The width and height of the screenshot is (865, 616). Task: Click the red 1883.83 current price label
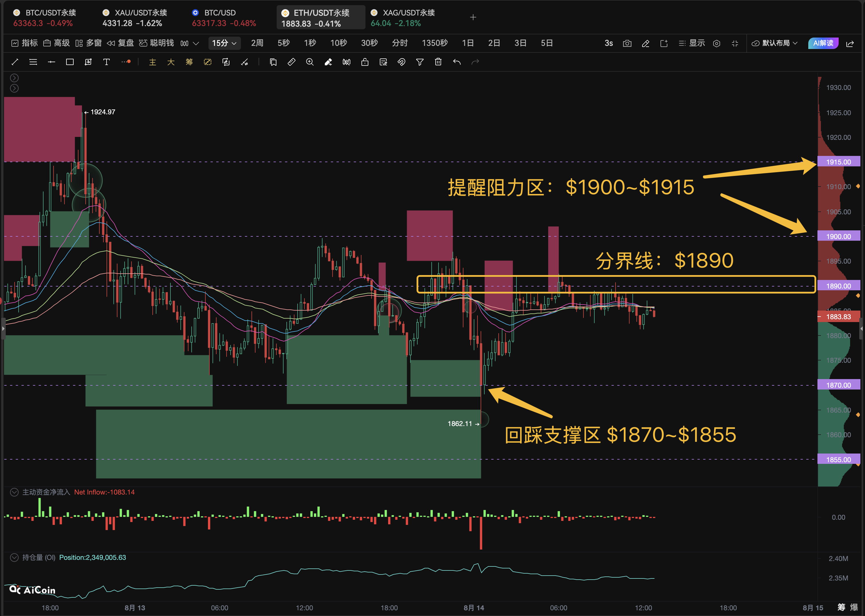838,317
